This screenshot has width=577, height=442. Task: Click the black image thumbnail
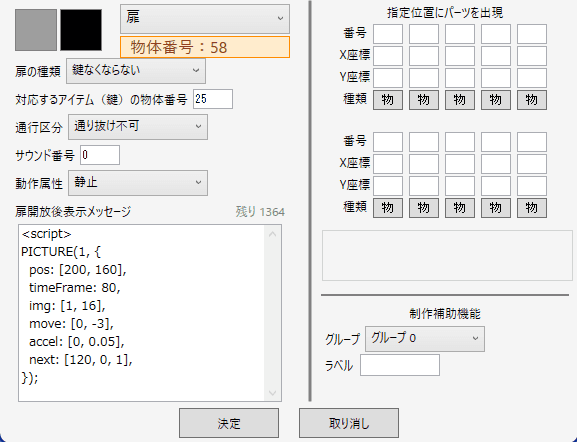(x=81, y=30)
